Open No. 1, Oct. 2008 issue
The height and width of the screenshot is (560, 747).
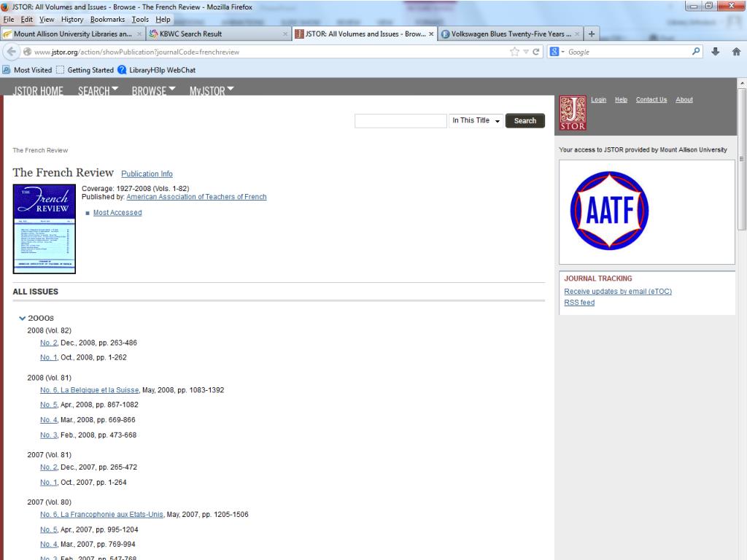pyautogui.click(x=49, y=357)
